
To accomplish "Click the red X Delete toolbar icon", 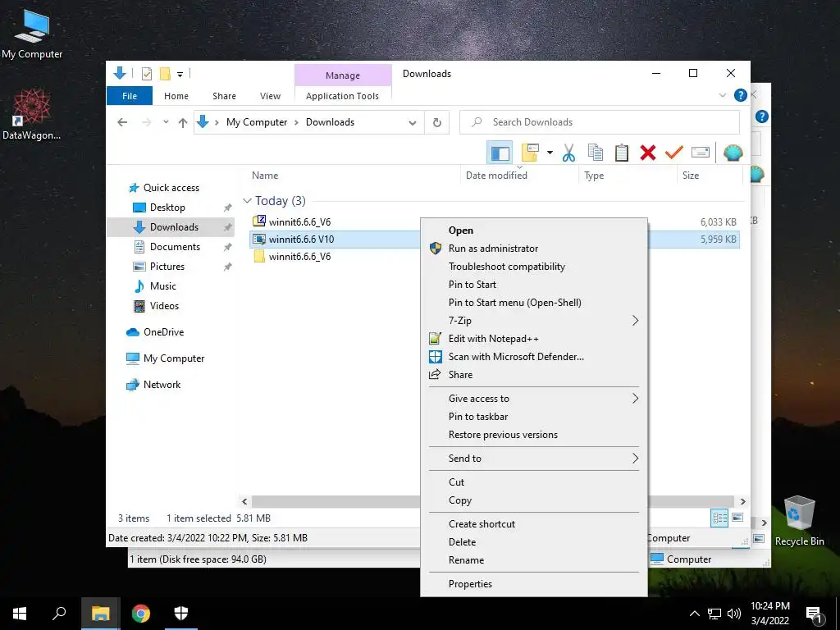I will coord(648,153).
